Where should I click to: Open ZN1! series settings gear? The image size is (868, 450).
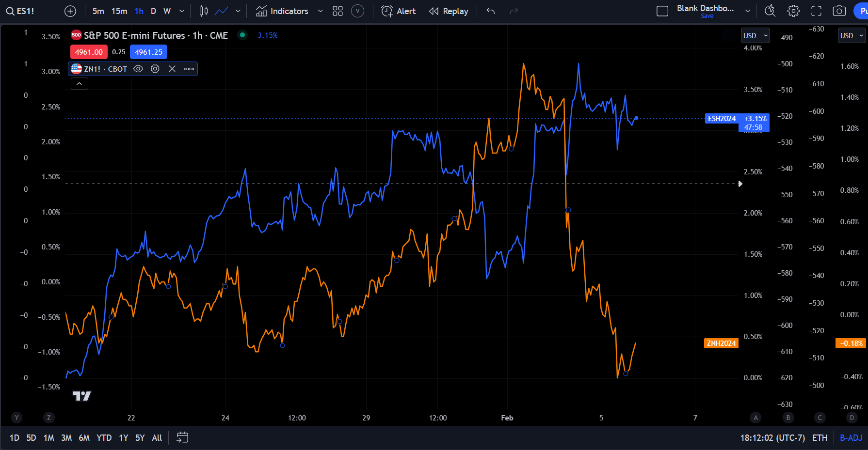click(x=155, y=69)
